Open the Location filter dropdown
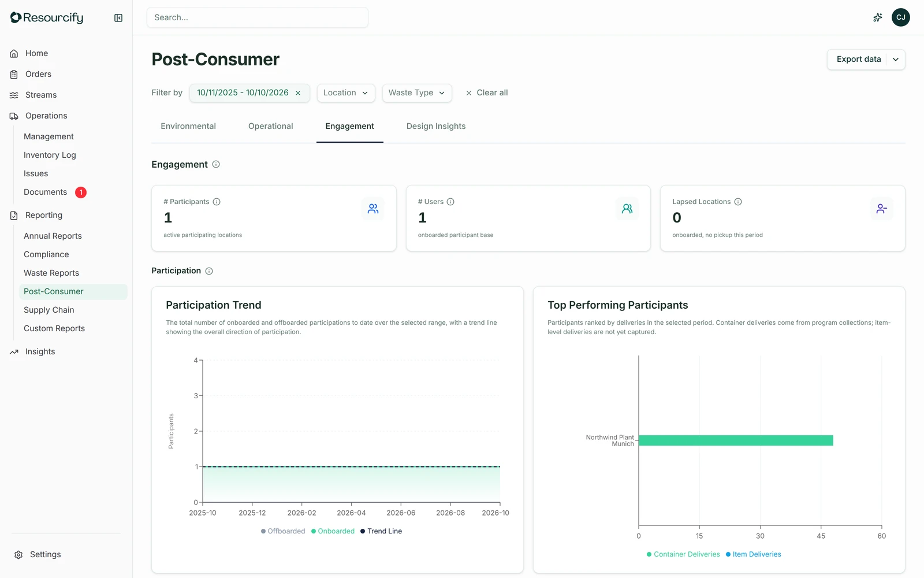The width and height of the screenshot is (924, 578). pos(346,93)
